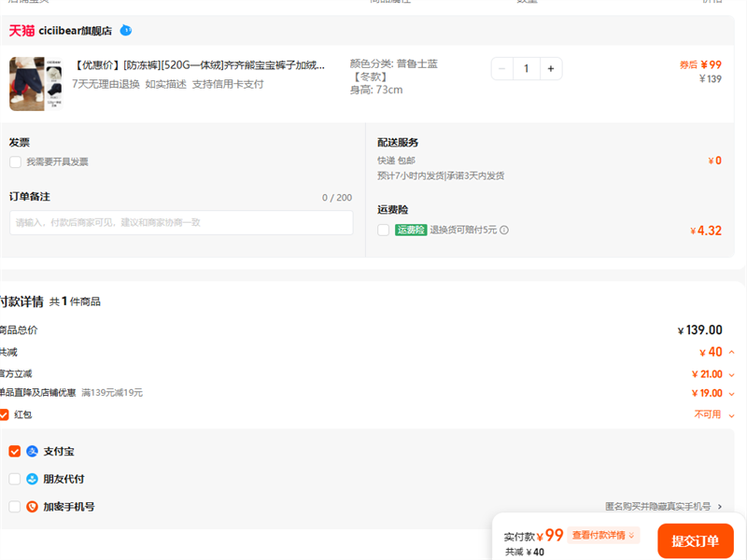
Task: Click the 提交订单 submit order button
Action: coord(694,539)
